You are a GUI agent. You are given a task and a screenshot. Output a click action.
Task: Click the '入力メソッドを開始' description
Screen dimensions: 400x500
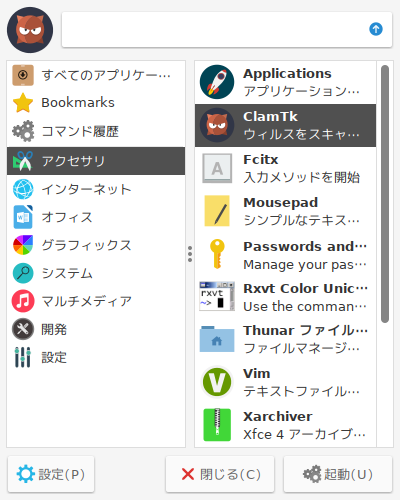click(302, 177)
